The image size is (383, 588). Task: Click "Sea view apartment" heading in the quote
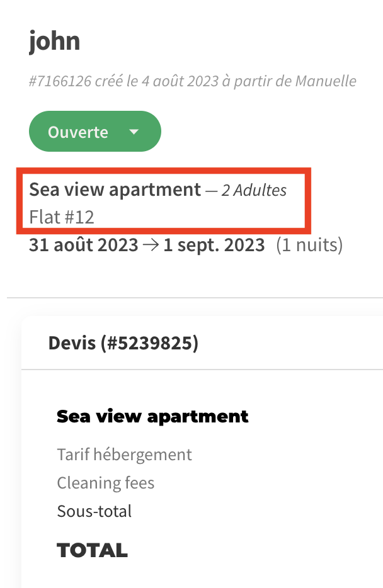152,416
